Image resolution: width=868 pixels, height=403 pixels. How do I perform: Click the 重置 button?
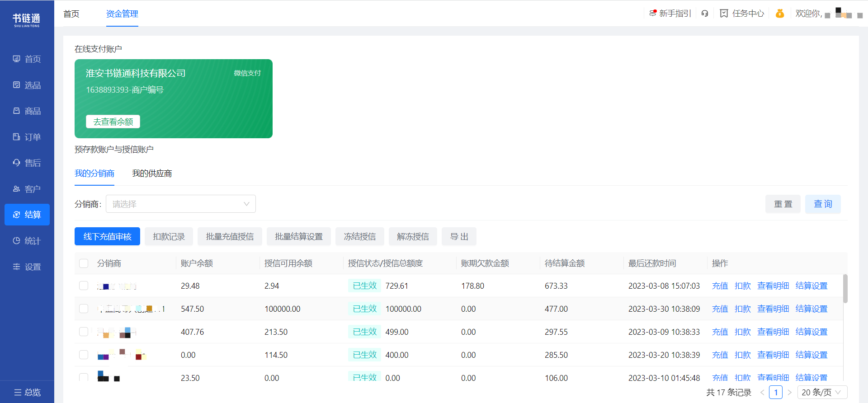(x=783, y=204)
